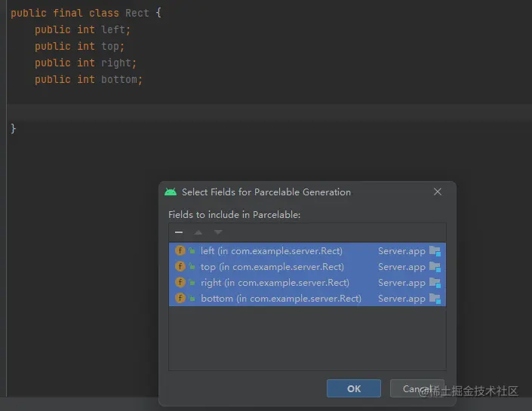Click the Rect class name in code
532x411 pixels.
[x=137, y=14]
